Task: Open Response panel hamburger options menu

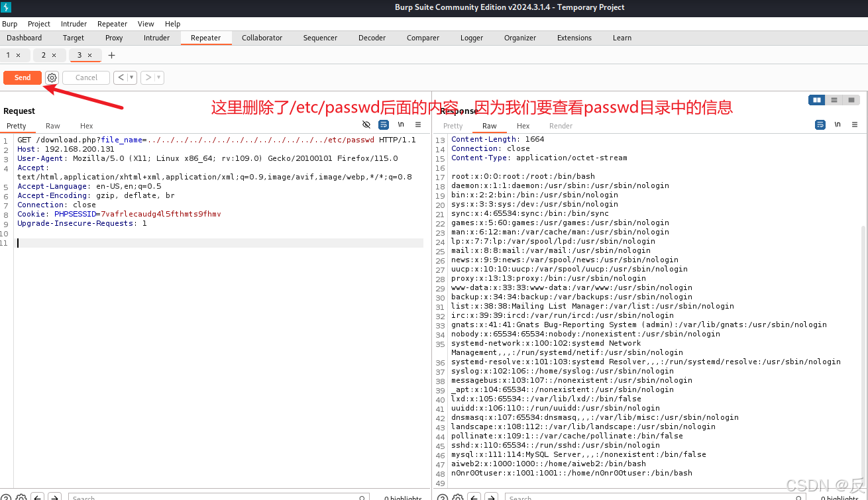Action: (855, 125)
